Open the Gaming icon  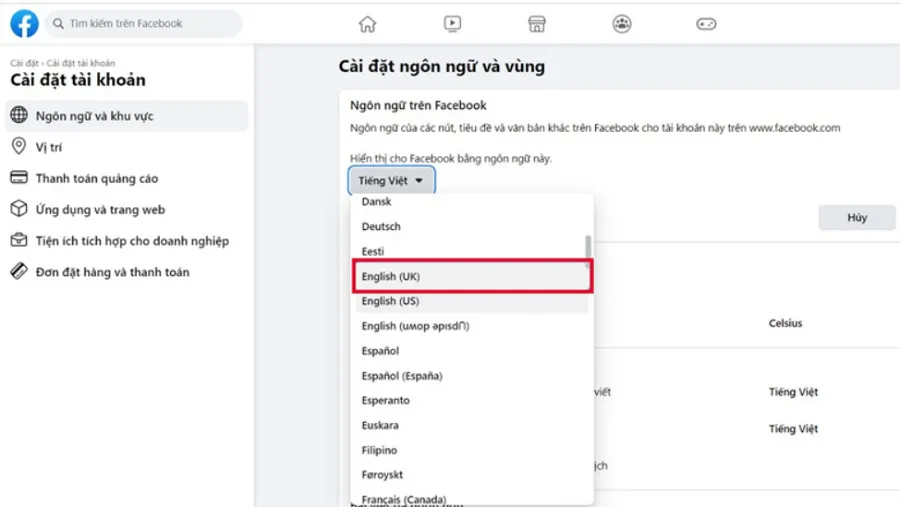pyautogui.click(x=706, y=24)
